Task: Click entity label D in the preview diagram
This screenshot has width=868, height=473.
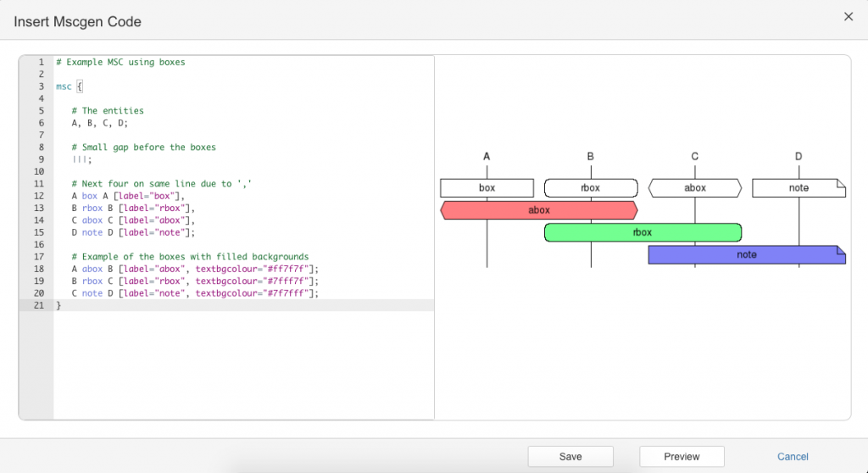Action: [798, 157]
